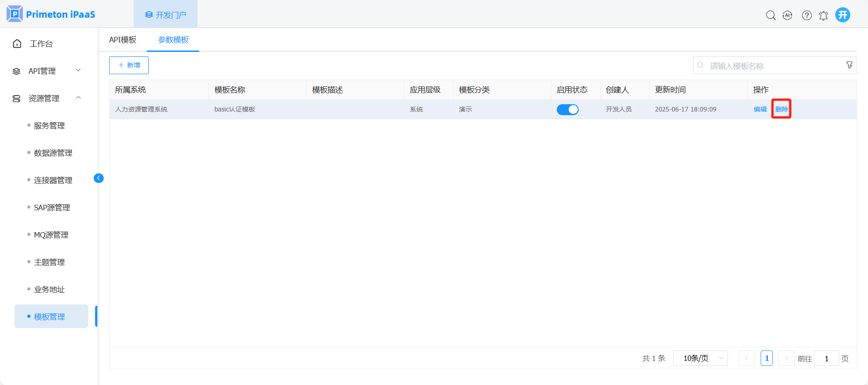Open the AI assistant icon
Screen dimensions: 868x385
(x=787, y=15)
